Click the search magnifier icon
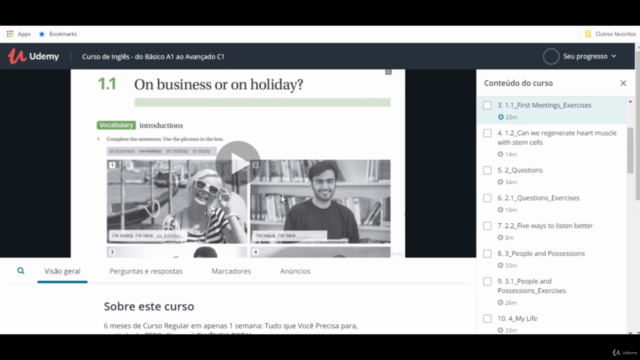Screen dimensions: 640x360 pyautogui.click(x=21, y=271)
